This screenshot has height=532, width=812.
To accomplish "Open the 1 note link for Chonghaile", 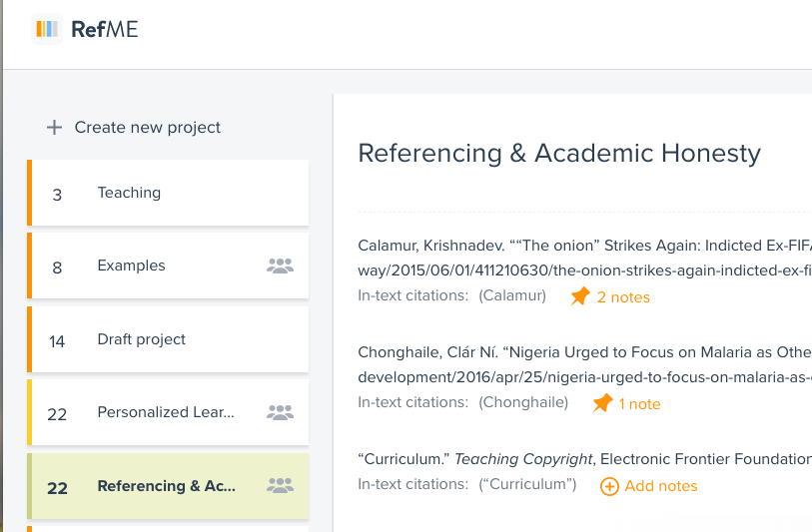I will (639, 404).
